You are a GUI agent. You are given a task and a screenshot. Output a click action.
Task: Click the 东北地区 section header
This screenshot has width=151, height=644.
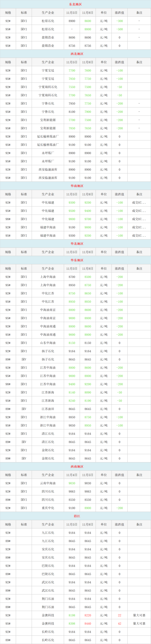(75, 4)
